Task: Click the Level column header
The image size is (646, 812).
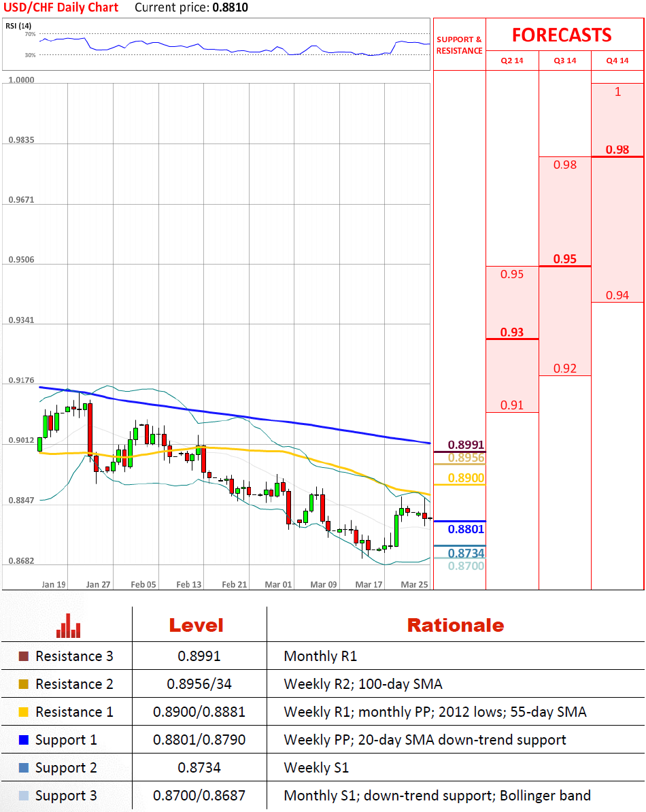Action: (197, 626)
